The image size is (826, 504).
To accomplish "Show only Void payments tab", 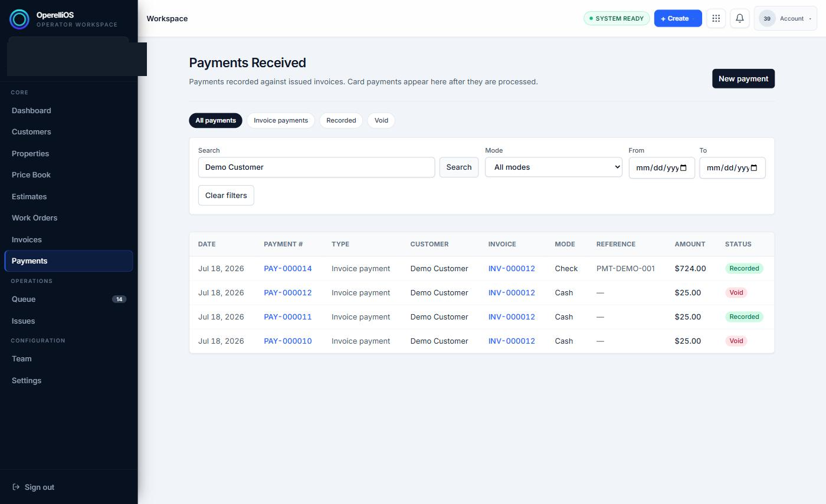I will point(381,120).
